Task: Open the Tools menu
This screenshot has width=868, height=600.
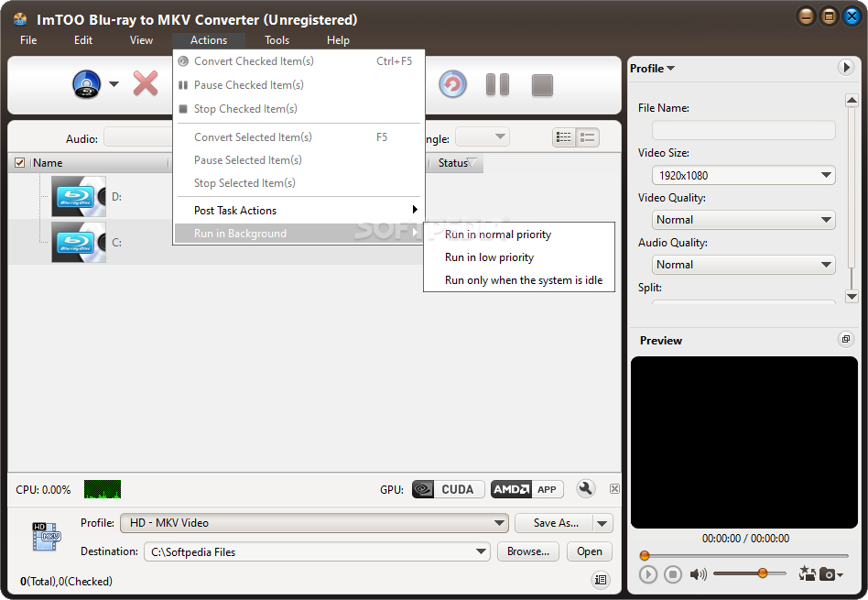Action: [277, 40]
